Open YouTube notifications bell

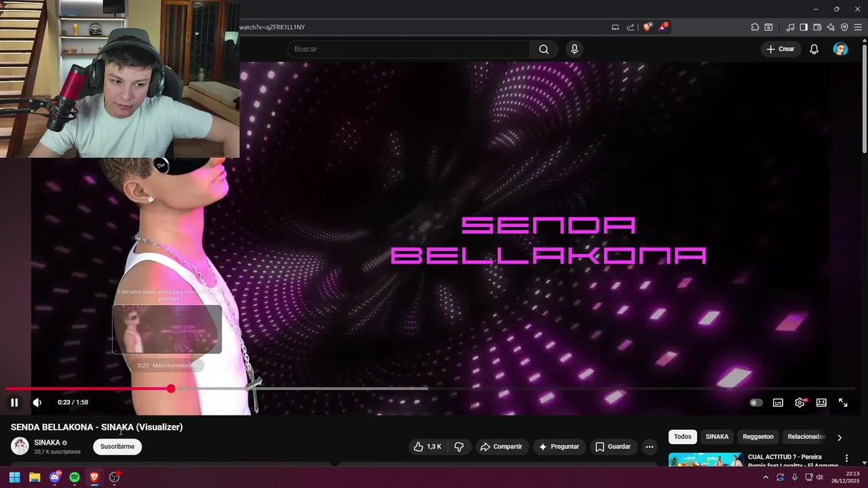[x=814, y=49]
